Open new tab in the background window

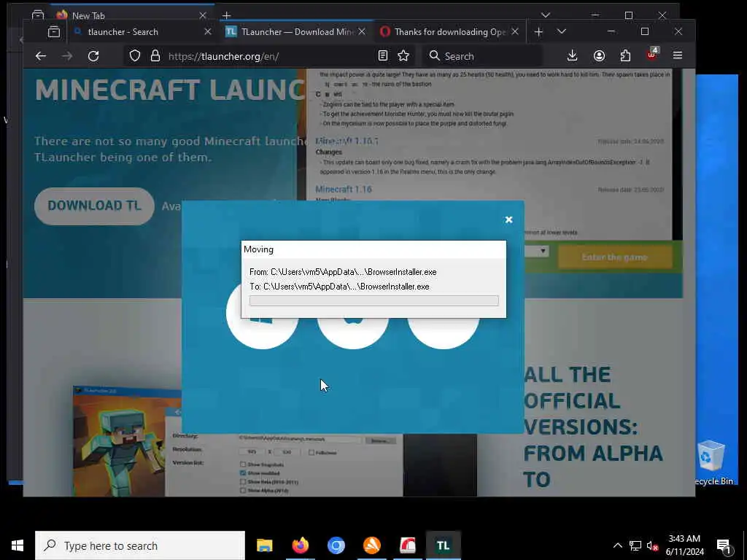pos(226,16)
